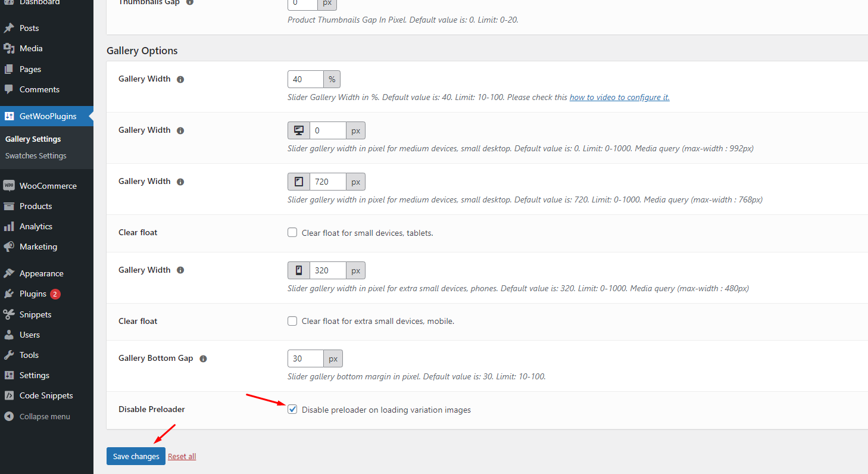The image size is (868, 474).
Task: Click Code Snippets menu item
Action: tap(46, 395)
